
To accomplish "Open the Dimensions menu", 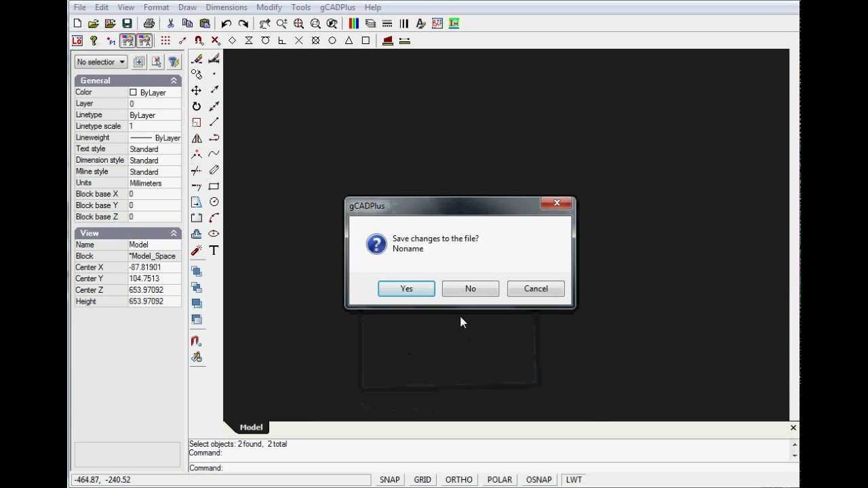I will coord(226,7).
